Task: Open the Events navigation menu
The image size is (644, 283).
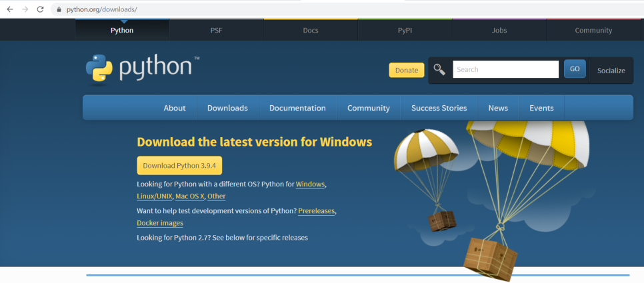Action: click(541, 108)
